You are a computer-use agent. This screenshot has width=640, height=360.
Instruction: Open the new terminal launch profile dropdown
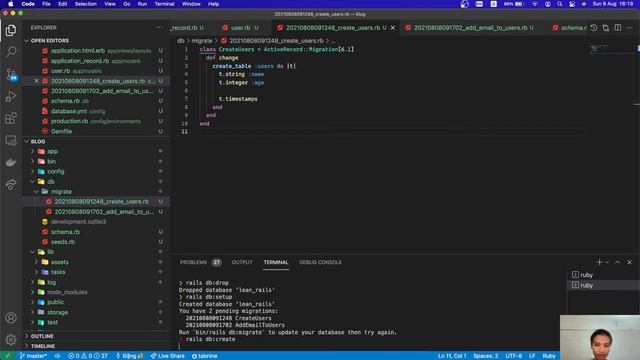(607, 262)
